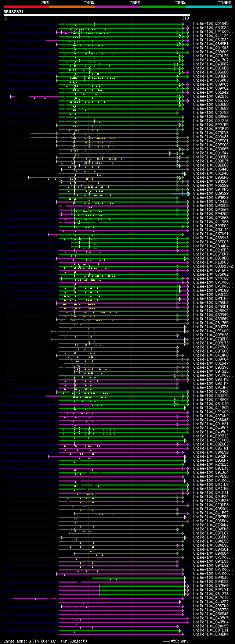This screenshot has width=235, height=644.
Task: Select the UniRef100_A7Q8L0 row label
Action: (211, 339)
